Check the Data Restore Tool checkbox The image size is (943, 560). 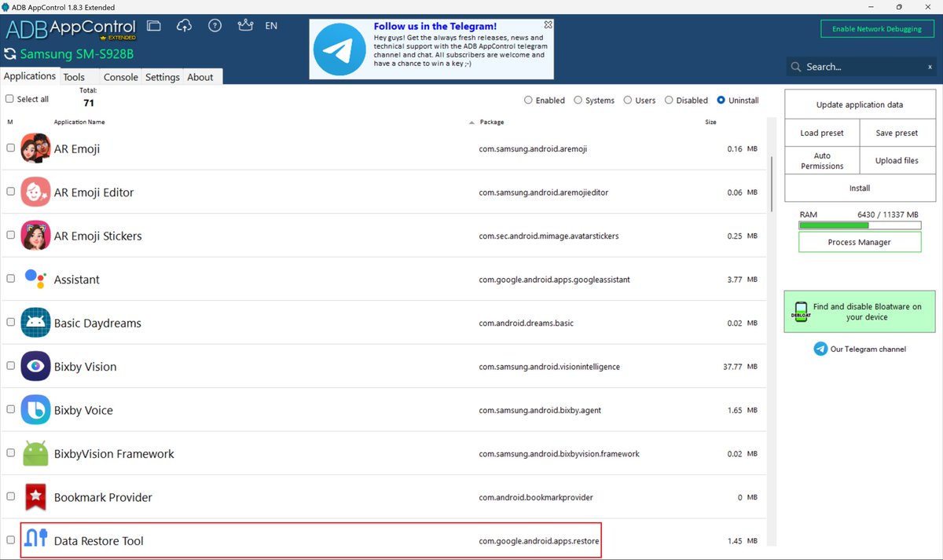[10, 540]
